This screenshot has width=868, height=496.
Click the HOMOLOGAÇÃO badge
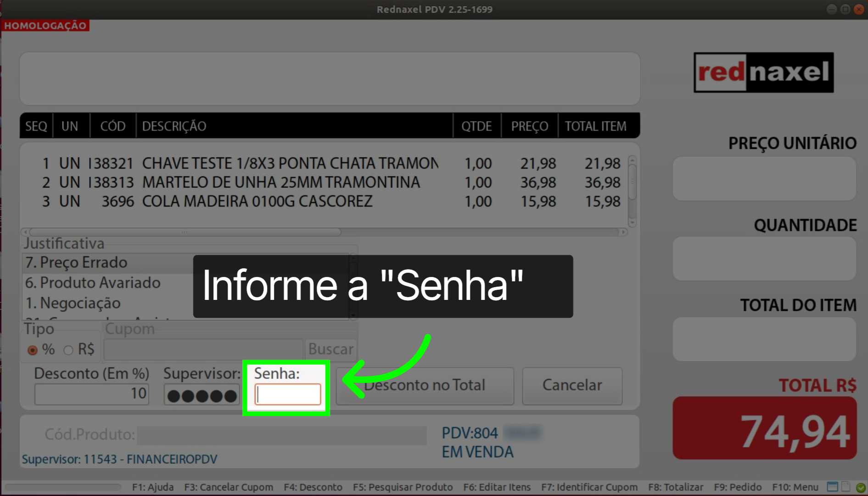(46, 25)
